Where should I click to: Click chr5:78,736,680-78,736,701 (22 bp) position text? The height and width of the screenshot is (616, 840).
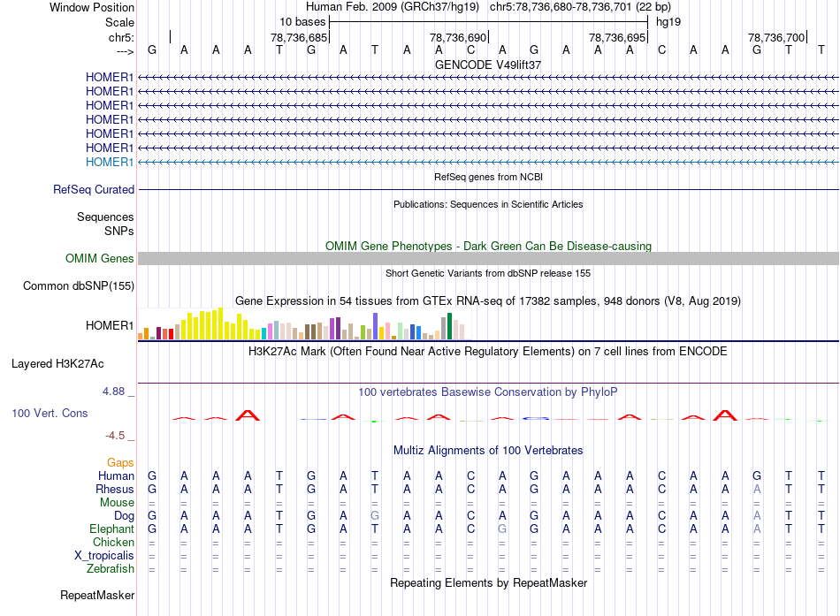coord(580,7)
